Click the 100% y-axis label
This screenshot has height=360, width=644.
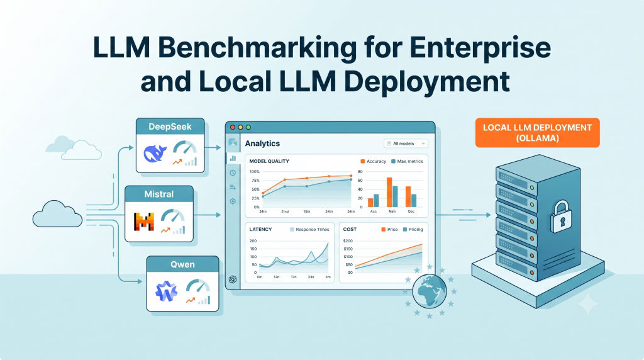tap(255, 171)
